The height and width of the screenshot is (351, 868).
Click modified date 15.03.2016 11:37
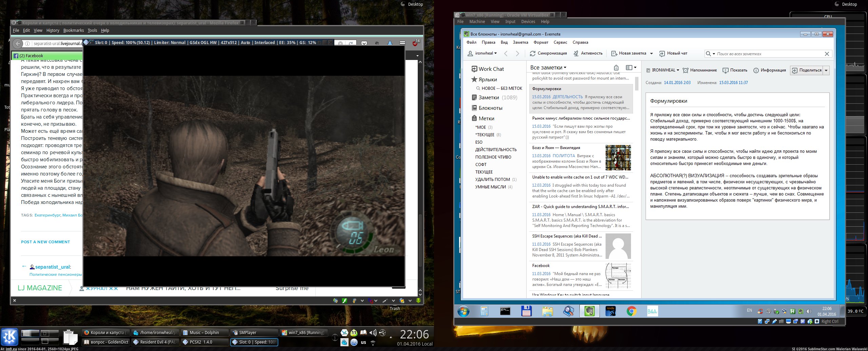point(733,83)
